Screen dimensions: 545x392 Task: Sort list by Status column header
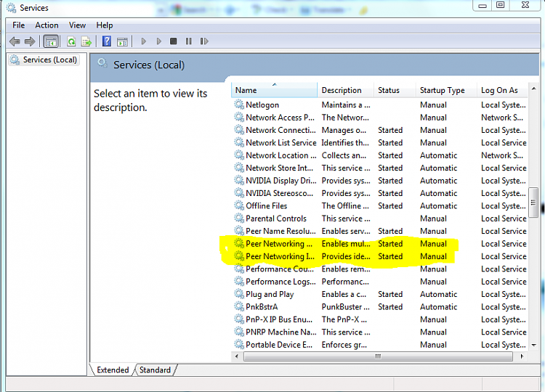(395, 90)
